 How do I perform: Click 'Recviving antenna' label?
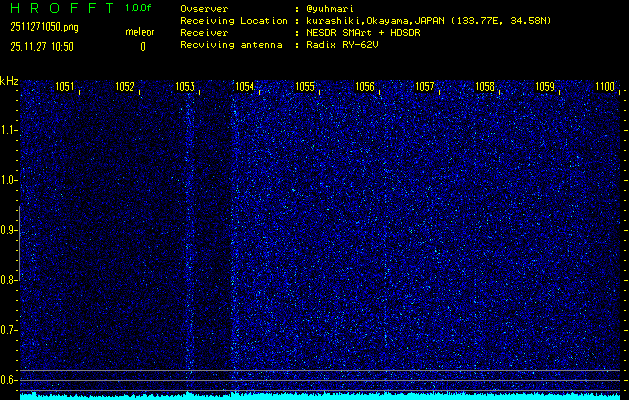(231, 45)
